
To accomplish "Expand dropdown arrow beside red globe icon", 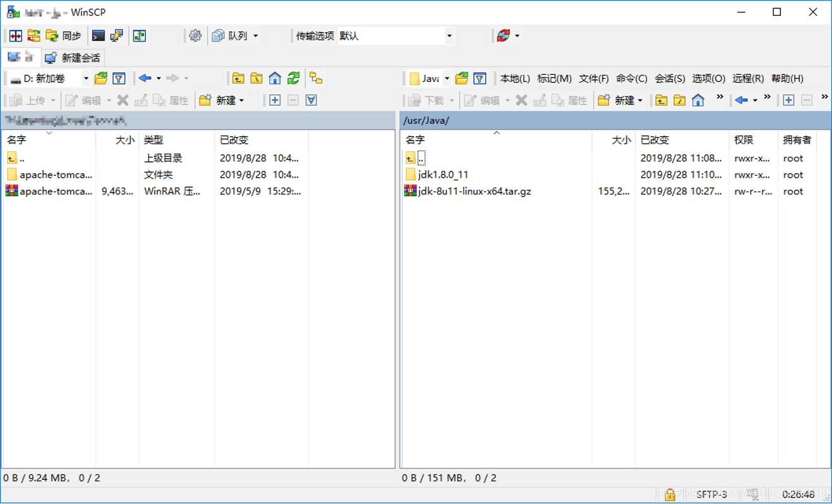I will 517,36.
